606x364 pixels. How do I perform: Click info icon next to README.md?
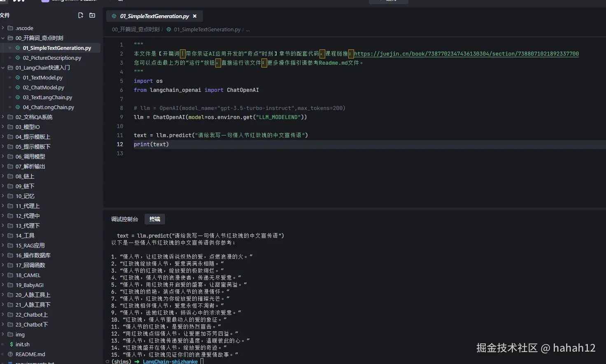pos(10,354)
